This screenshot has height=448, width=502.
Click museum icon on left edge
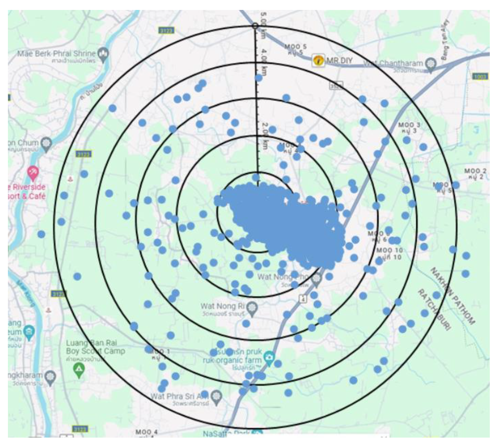click(x=29, y=332)
